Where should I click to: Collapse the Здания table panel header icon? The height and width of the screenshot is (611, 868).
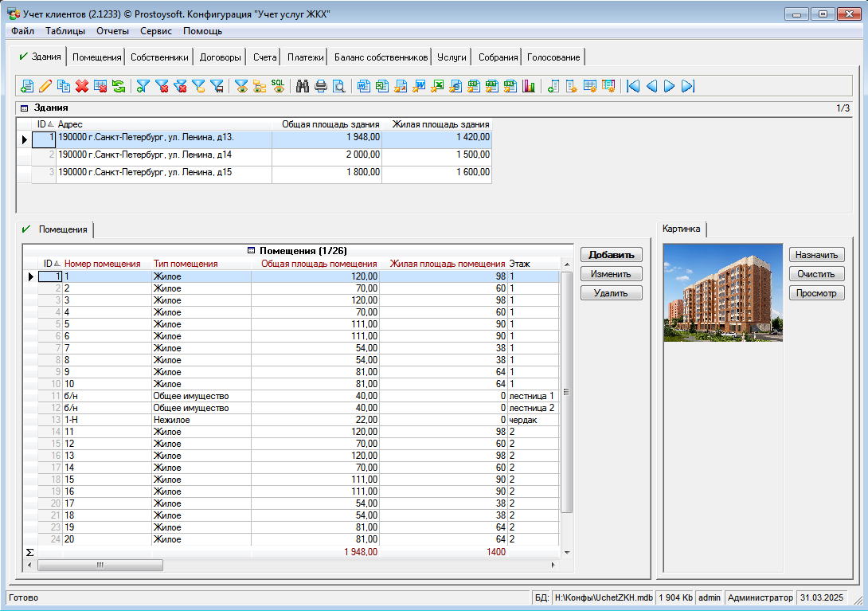coord(24,108)
